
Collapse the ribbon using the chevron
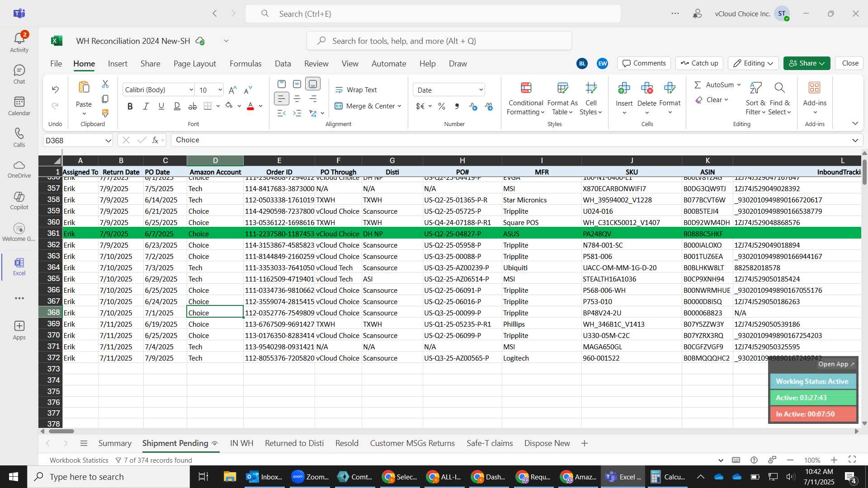pos(855,123)
